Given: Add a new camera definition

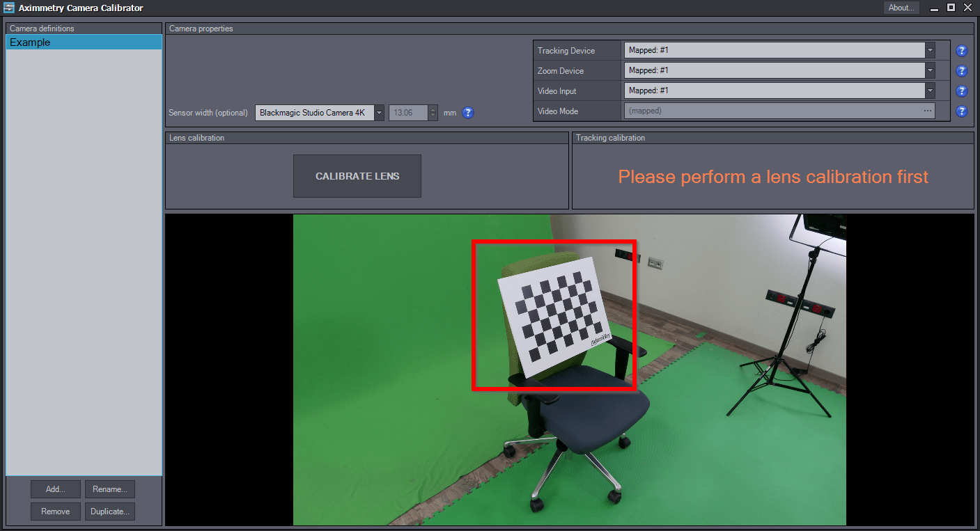Looking at the screenshot, I should (55, 489).
